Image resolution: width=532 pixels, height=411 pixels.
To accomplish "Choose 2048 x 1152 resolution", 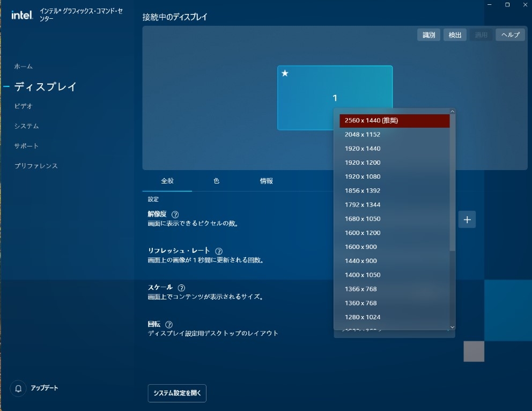I will coord(395,135).
